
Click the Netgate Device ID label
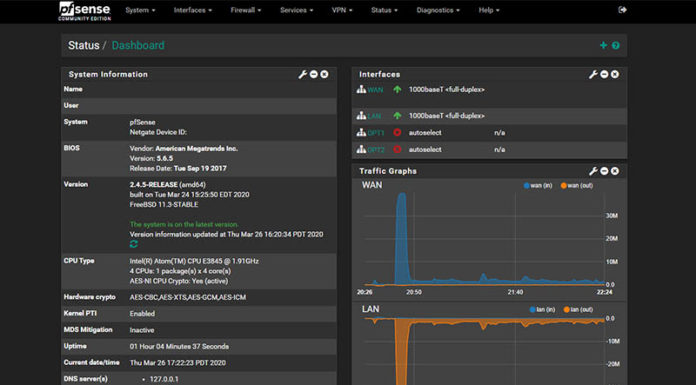point(158,132)
